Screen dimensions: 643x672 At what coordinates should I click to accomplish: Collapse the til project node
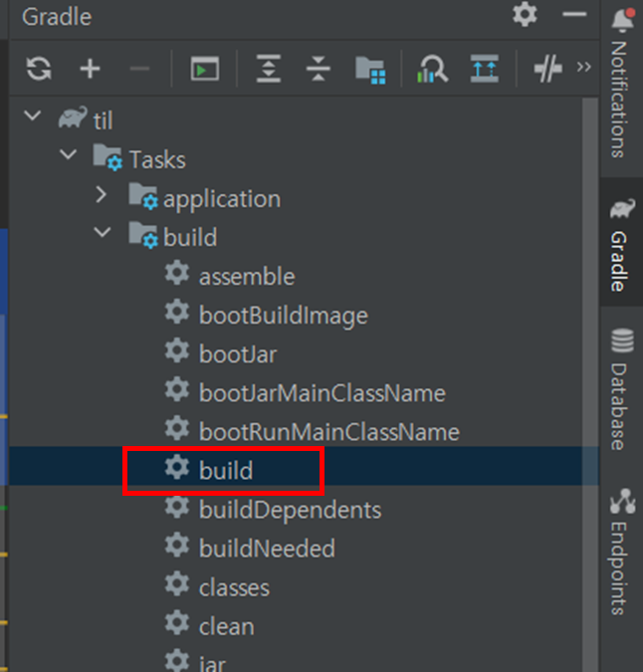point(33,115)
